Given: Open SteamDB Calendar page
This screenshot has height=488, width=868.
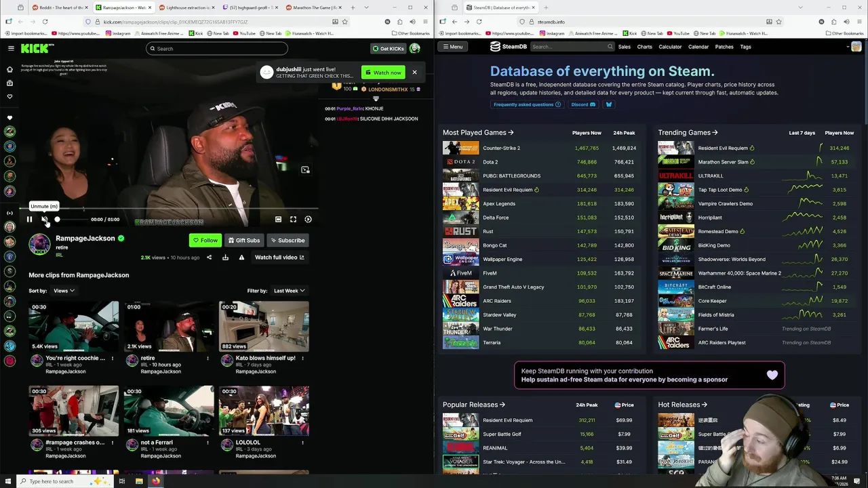Looking at the screenshot, I should click(698, 47).
